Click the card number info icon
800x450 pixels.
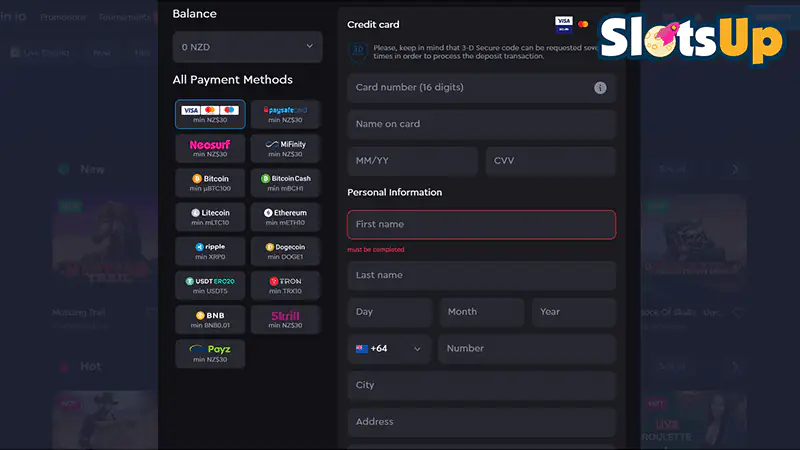pos(600,88)
